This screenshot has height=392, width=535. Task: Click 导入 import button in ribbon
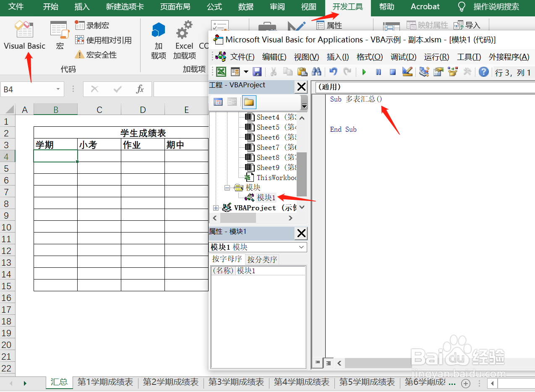(x=467, y=25)
